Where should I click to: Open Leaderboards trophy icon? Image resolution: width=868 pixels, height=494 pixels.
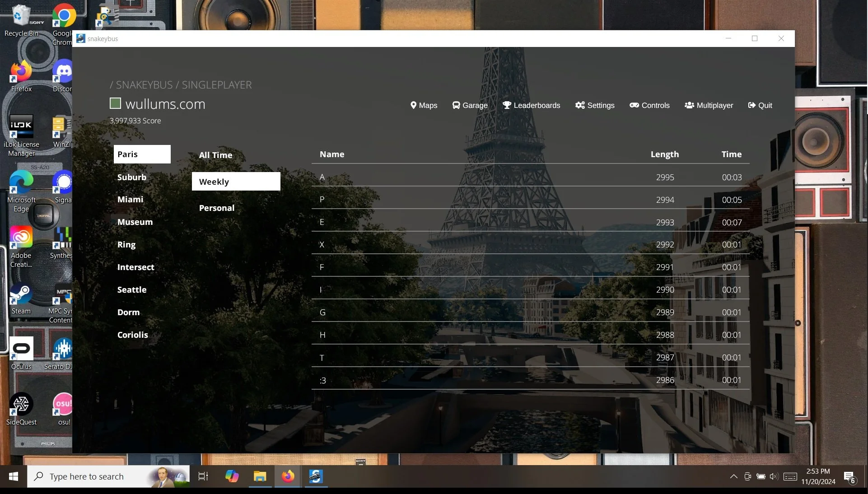pos(507,105)
